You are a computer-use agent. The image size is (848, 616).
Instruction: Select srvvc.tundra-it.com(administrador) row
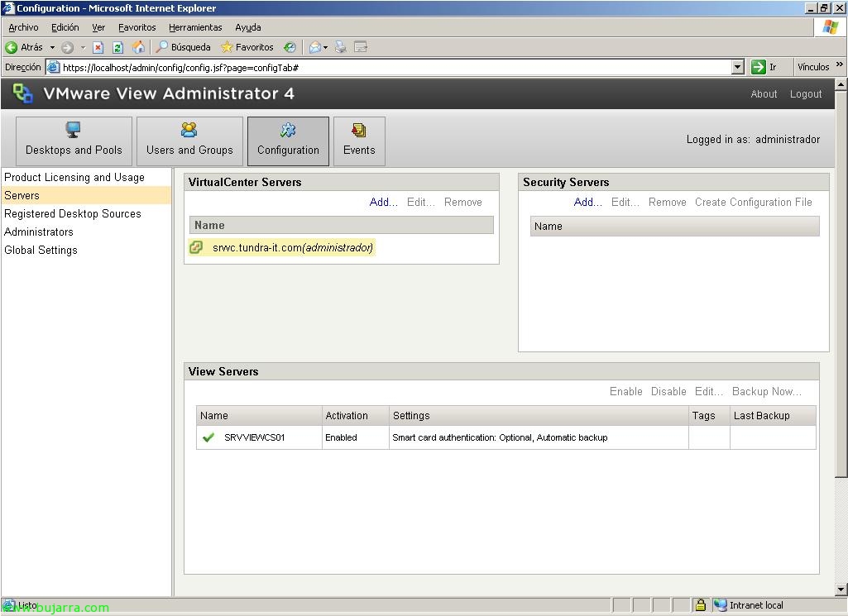pyautogui.click(x=282, y=247)
